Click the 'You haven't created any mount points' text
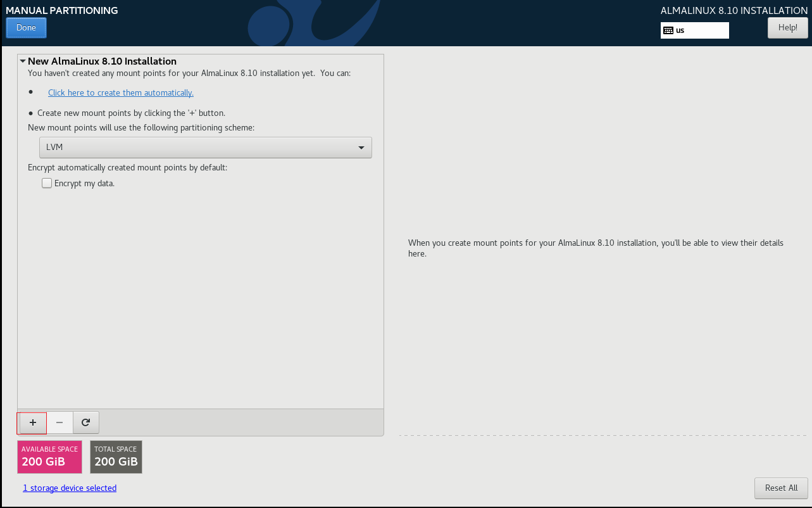The image size is (812, 508). tap(189, 73)
